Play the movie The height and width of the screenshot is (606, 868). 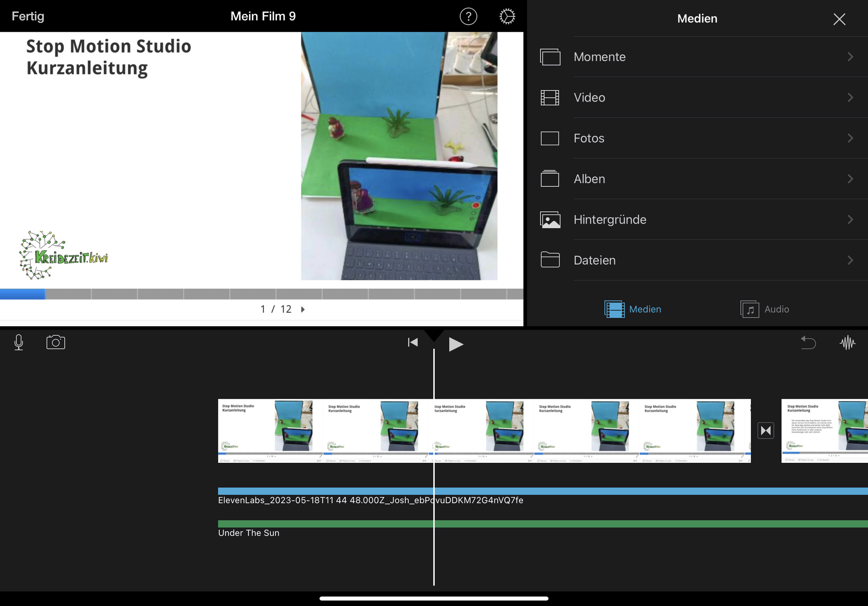coord(456,344)
